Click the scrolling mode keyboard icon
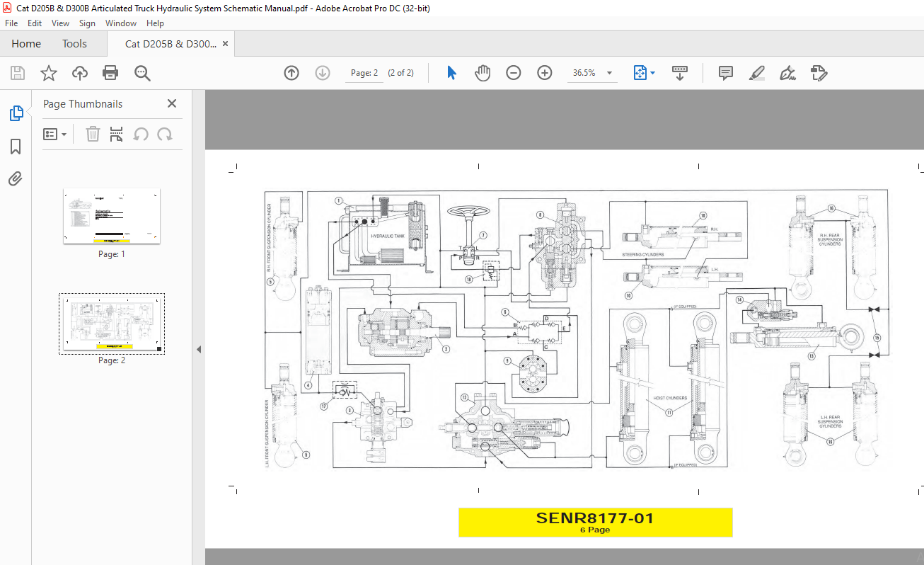924x565 pixels. [680, 73]
